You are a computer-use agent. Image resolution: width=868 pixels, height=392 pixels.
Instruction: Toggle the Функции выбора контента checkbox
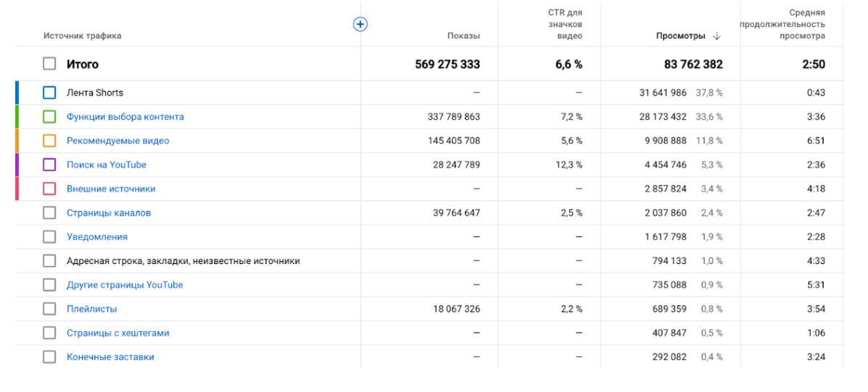click(49, 117)
